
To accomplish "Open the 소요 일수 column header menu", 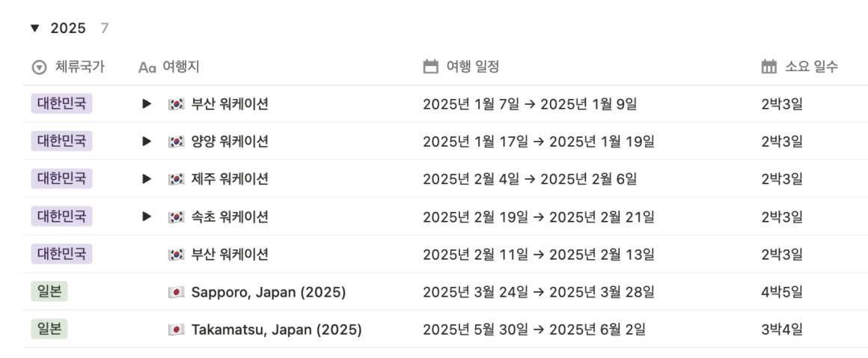I will (812, 67).
